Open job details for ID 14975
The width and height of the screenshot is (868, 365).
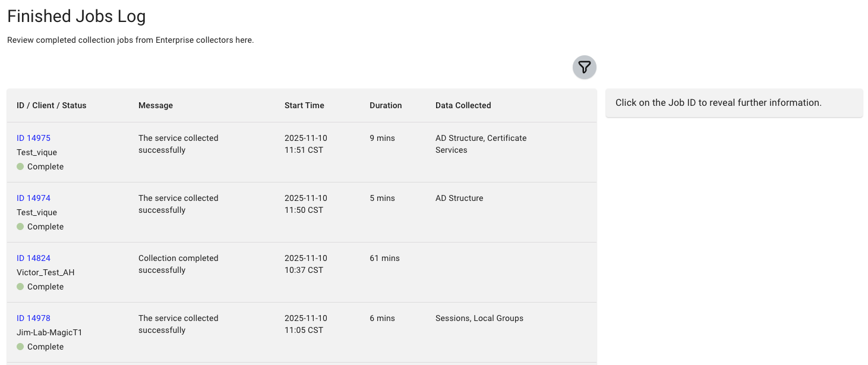coord(33,138)
